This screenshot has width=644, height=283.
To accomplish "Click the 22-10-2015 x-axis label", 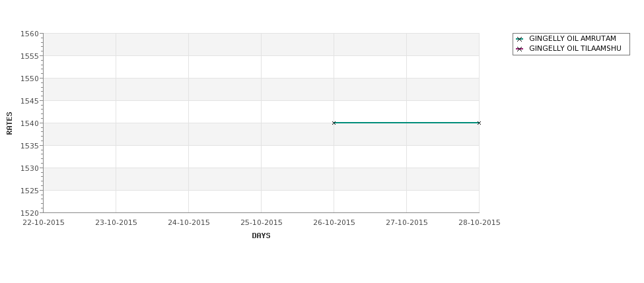I will (x=44, y=223).
